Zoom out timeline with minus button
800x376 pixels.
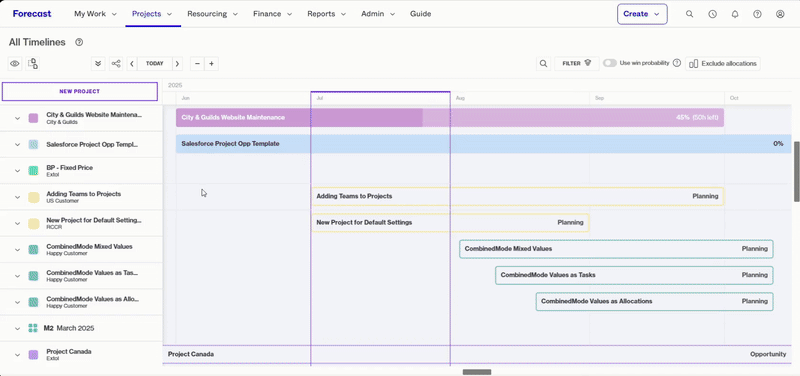pos(197,64)
